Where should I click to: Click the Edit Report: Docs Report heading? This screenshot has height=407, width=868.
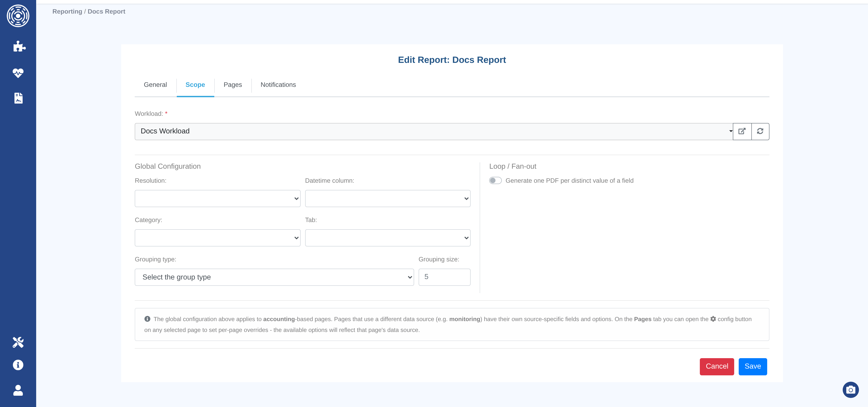tap(452, 60)
